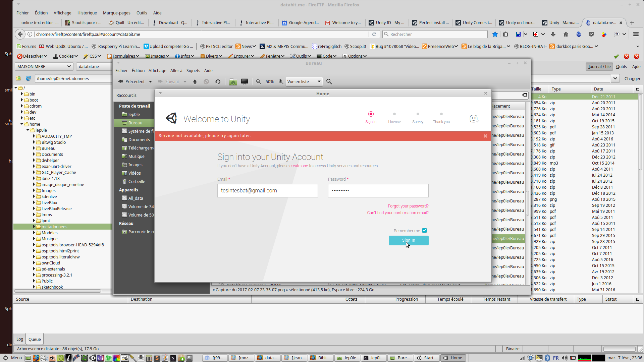
Task: Click the file manager home folder icon
Action: 233,82
